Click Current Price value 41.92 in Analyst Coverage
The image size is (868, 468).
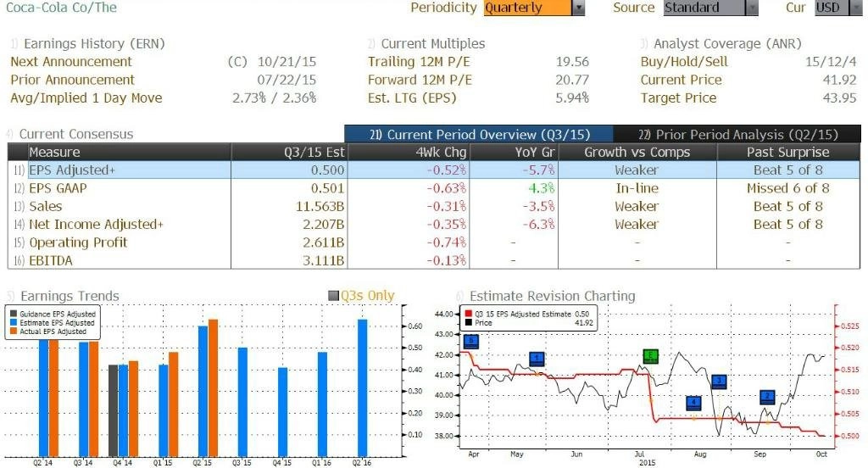pyautogui.click(x=840, y=80)
